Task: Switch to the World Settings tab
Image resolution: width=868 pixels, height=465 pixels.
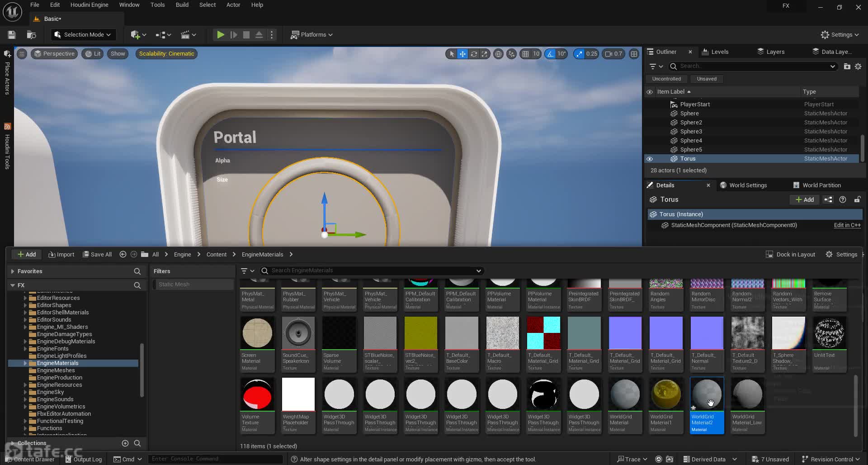Action: (743, 185)
